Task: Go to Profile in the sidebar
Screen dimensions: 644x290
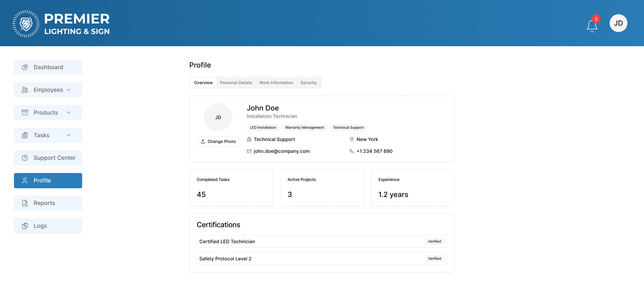Action: pos(48,181)
